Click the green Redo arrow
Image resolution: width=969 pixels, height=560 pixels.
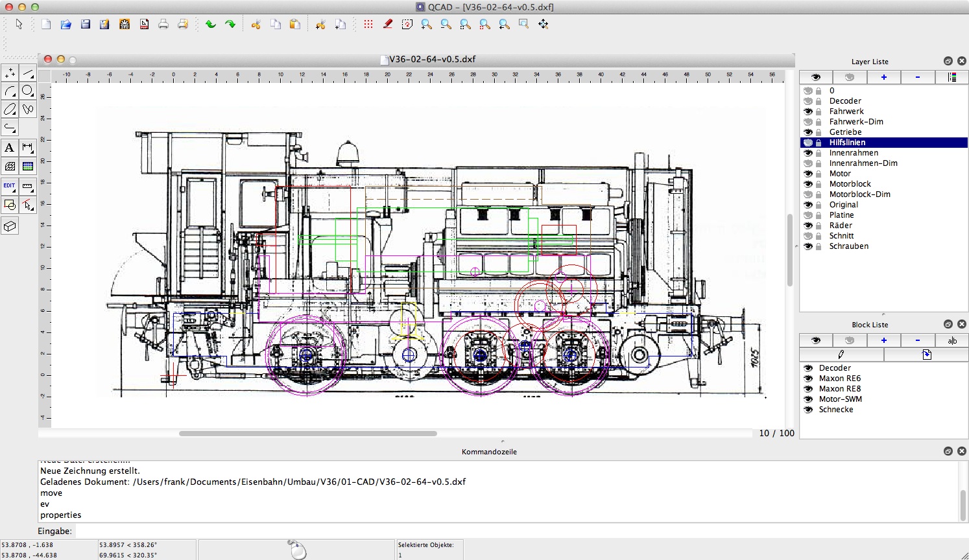coord(230,25)
